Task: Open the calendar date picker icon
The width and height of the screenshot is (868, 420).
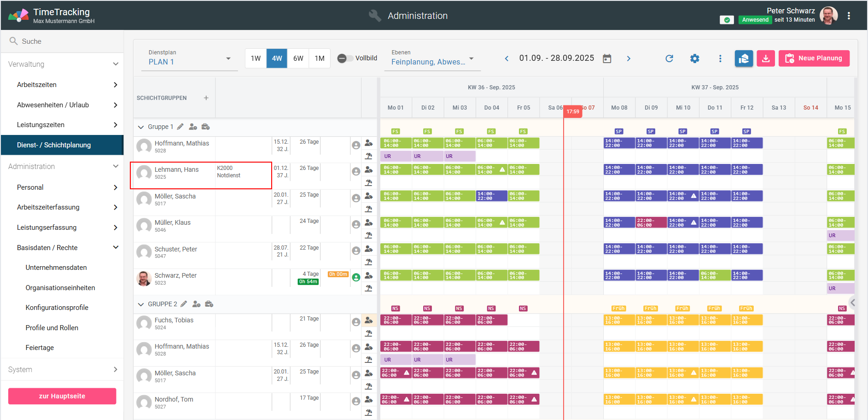Action: click(x=607, y=58)
